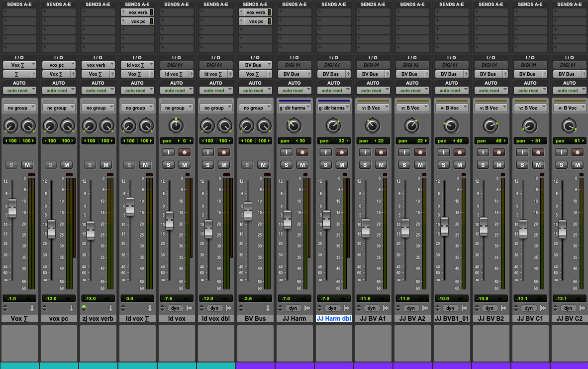This screenshot has height=369, width=588.
Task: Click the pan knob on ld vox track
Action: click(176, 126)
